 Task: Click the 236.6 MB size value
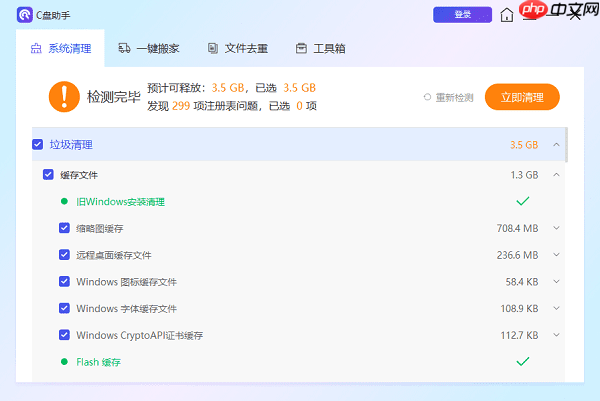click(x=517, y=255)
